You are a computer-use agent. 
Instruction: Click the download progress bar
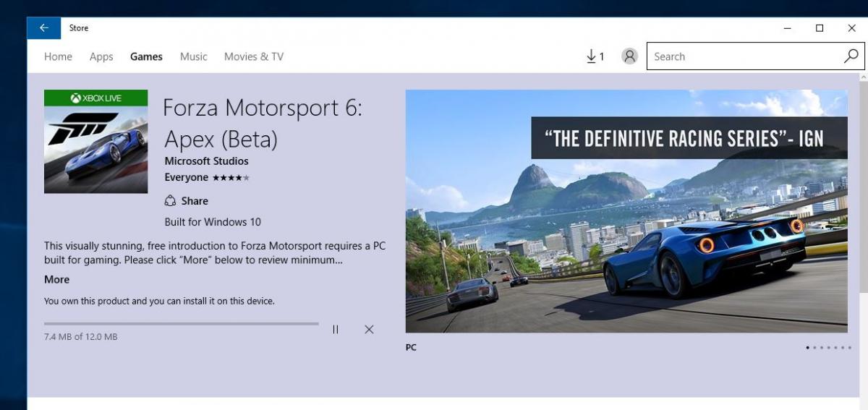181,323
